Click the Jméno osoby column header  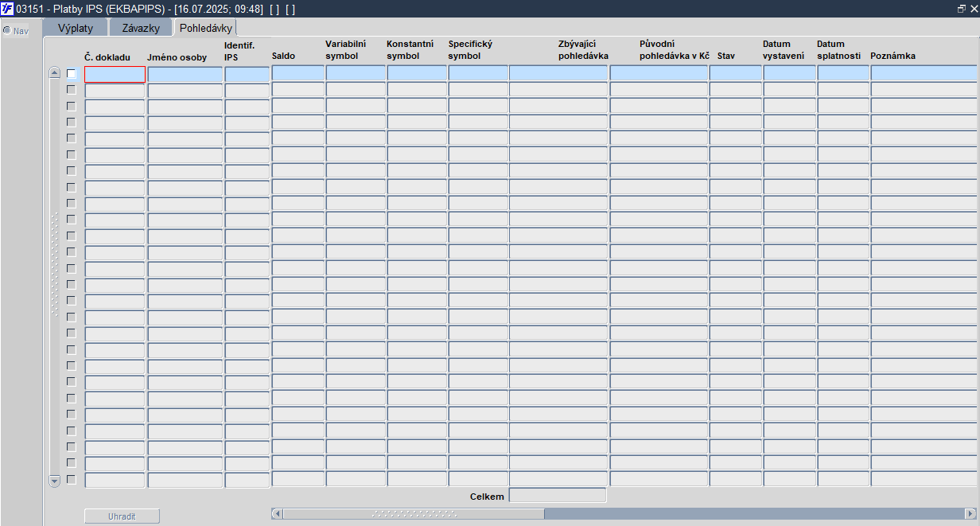(177, 57)
